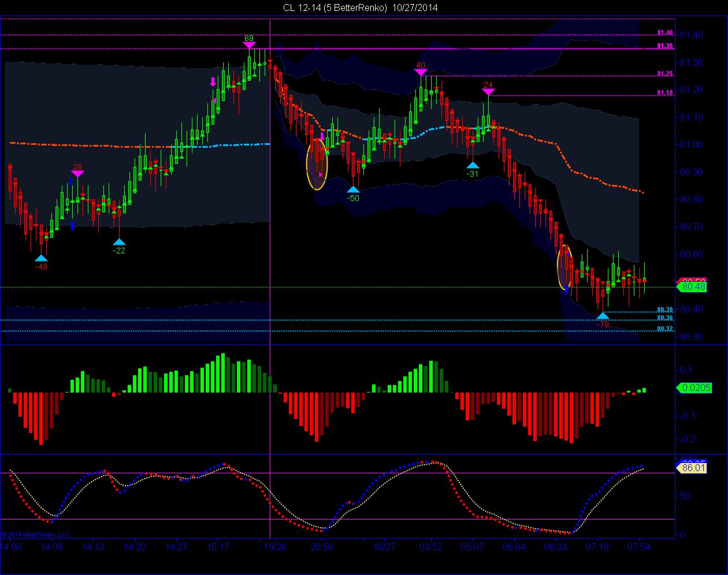This screenshot has width=728, height=575.
Task: Click the 14:20 time axis label
Action: point(135,546)
